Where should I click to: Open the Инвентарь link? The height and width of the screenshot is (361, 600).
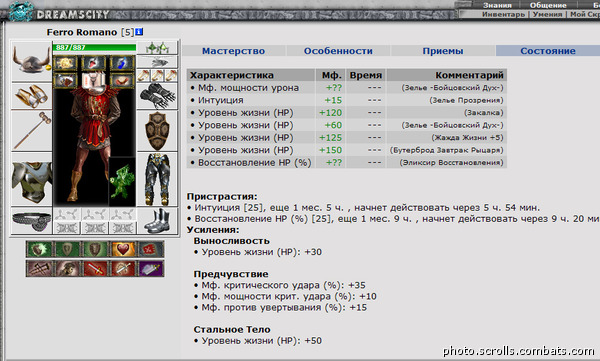tap(503, 14)
